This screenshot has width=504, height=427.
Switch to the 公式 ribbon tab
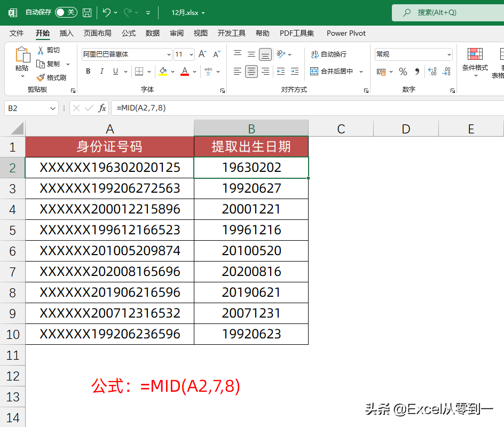click(x=128, y=33)
